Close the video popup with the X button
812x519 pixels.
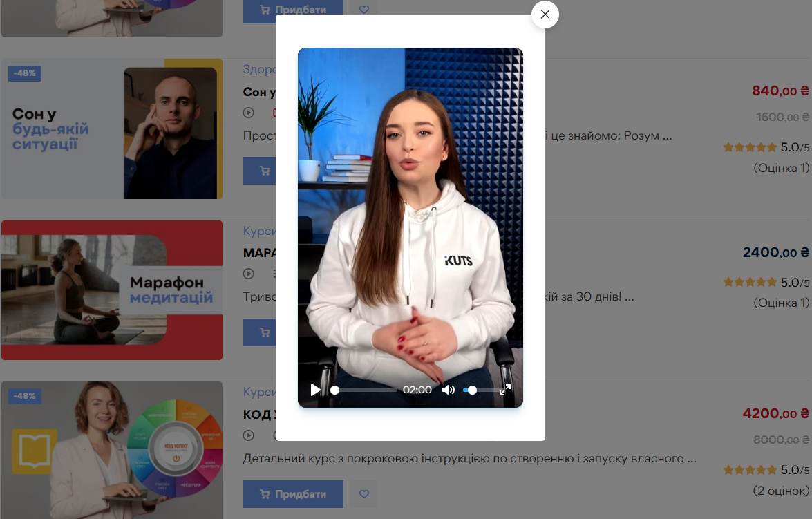[545, 14]
